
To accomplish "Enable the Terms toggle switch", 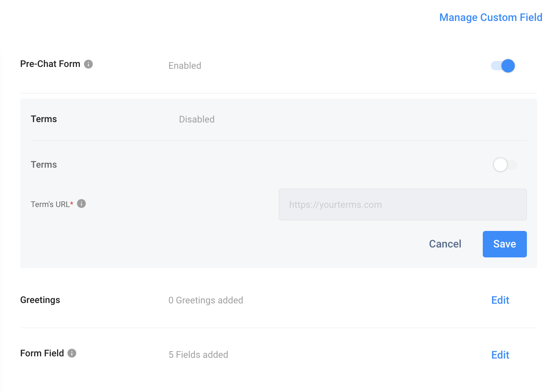I will coord(505,165).
